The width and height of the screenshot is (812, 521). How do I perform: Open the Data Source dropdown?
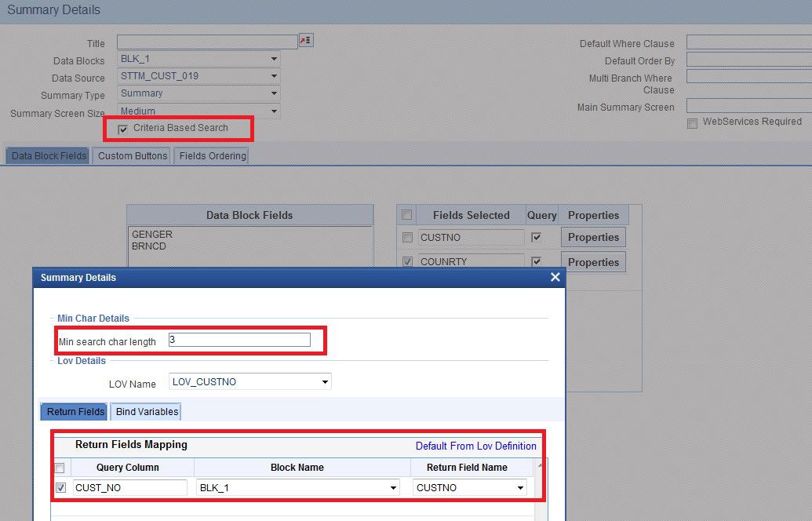(198, 76)
